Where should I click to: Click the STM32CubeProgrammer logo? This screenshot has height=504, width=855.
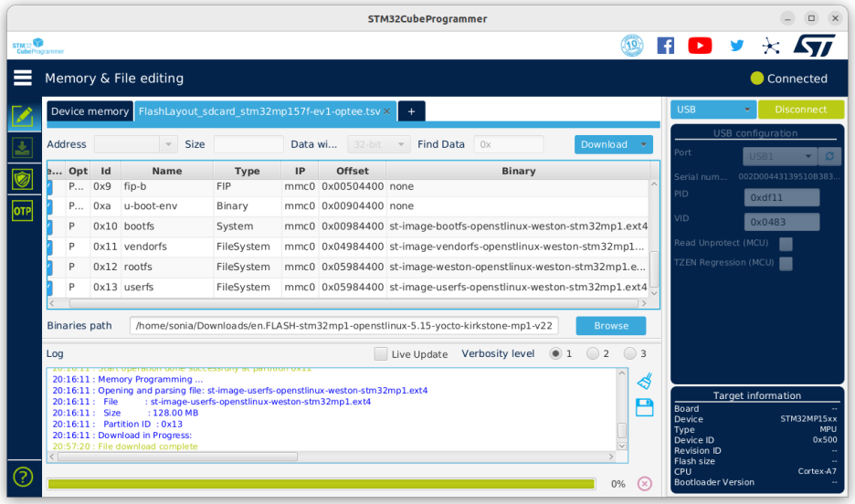[38, 47]
